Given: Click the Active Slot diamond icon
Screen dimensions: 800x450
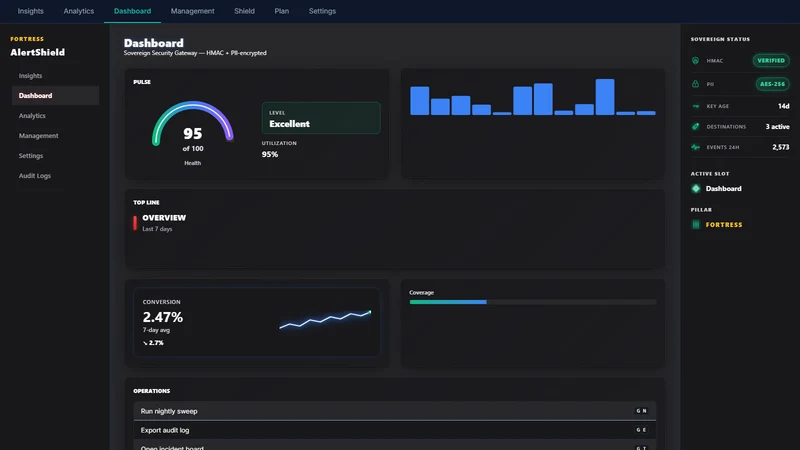Looking at the screenshot, I should tap(696, 189).
